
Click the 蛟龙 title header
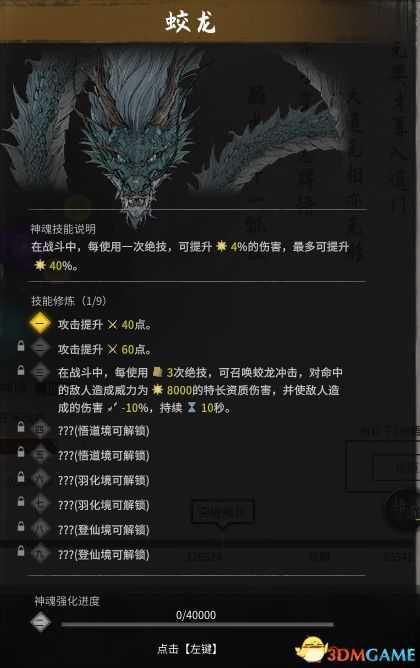click(190, 21)
